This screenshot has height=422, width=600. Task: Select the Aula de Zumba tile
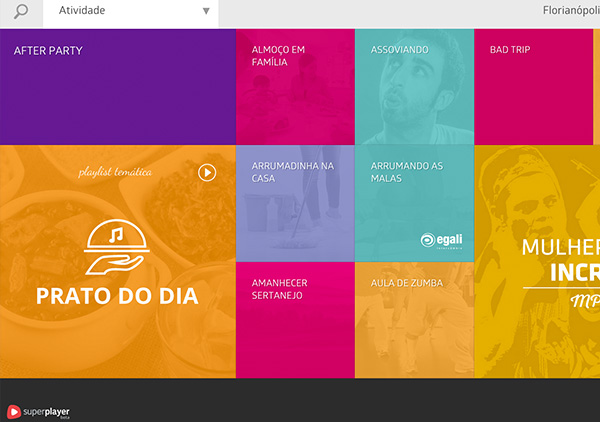pyautogui.click(x=414, y=320)
